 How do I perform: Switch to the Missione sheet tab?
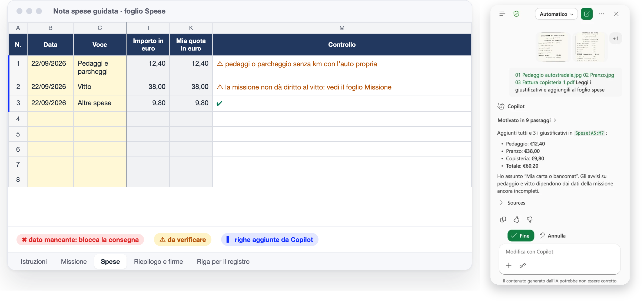click(x=74, y=262)
